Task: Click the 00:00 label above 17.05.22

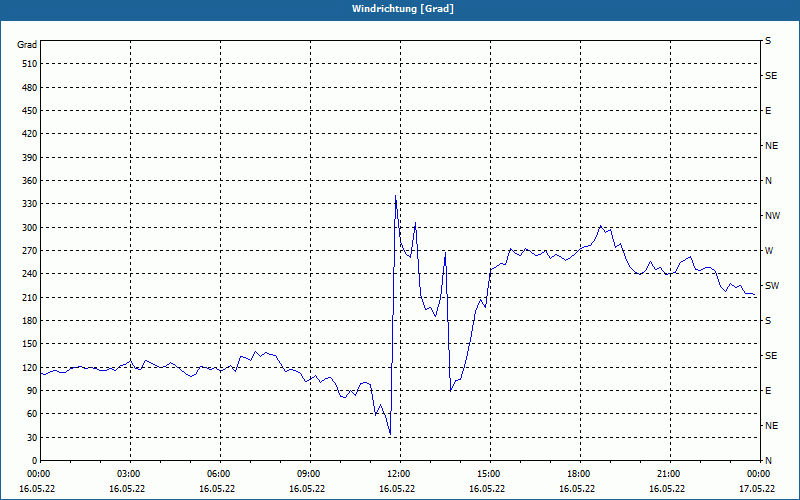Action: [757, 473]
